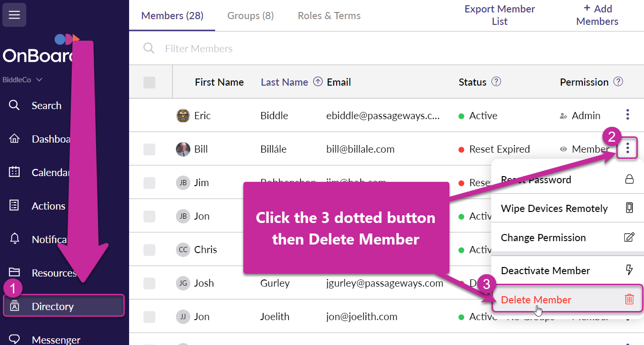
Task: Switch to the Groups (8) tab
Action: pos(251,16)
